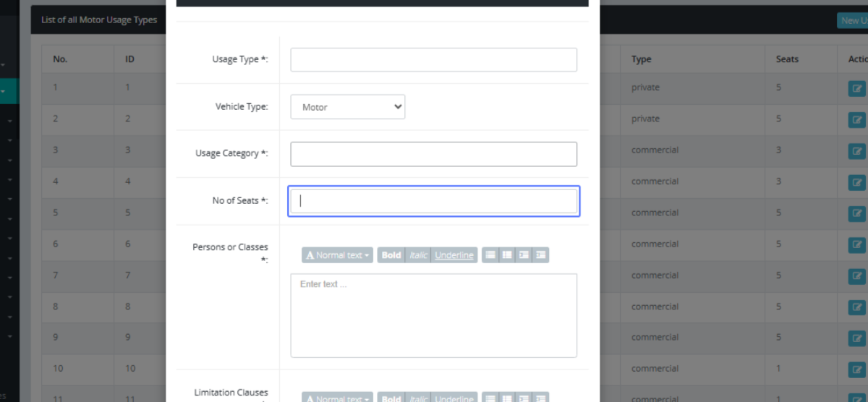Click the indent icon in Persons toolbar
Image resolution: width=868 pixels, height=402 pixels.
540,255
